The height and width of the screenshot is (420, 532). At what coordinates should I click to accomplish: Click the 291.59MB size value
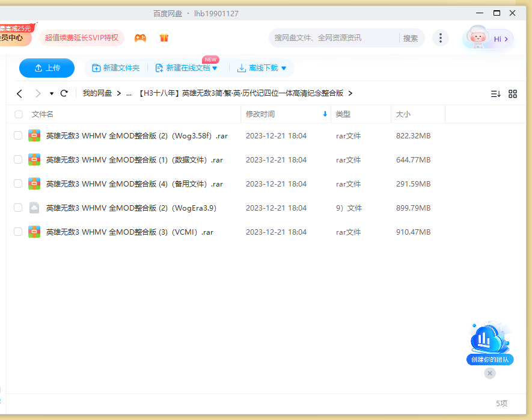(x=413, y=184)
